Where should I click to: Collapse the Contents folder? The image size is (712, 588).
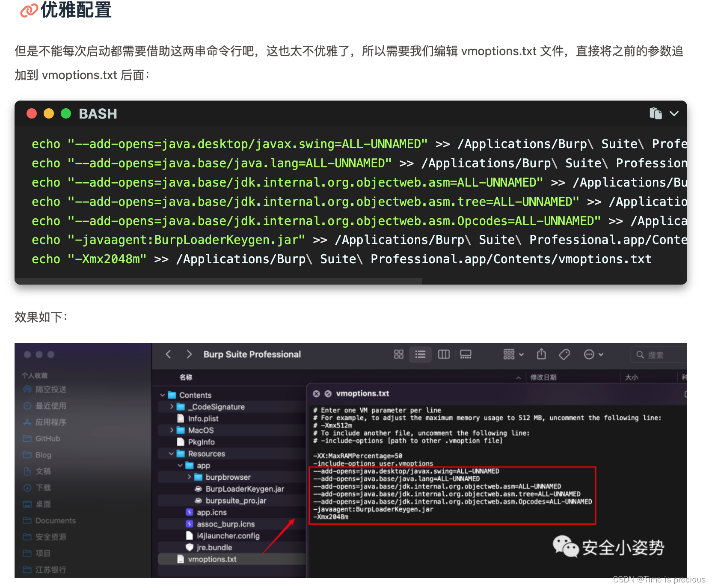pos(163,395)
